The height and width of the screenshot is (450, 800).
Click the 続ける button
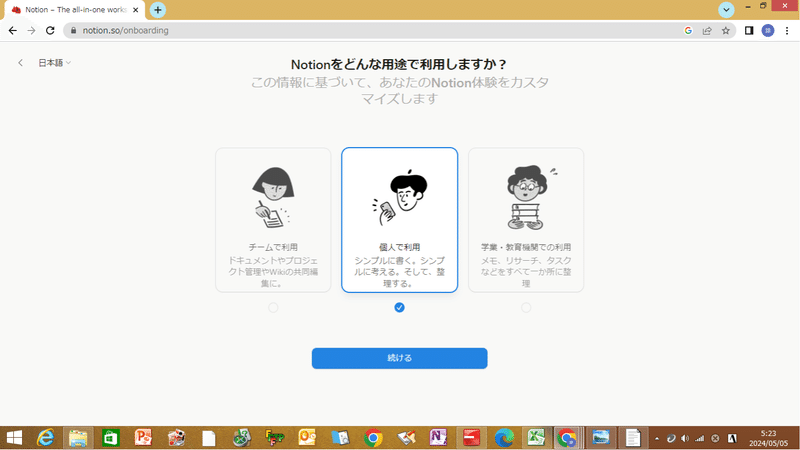pyautogui.click(x=399, y=358)
